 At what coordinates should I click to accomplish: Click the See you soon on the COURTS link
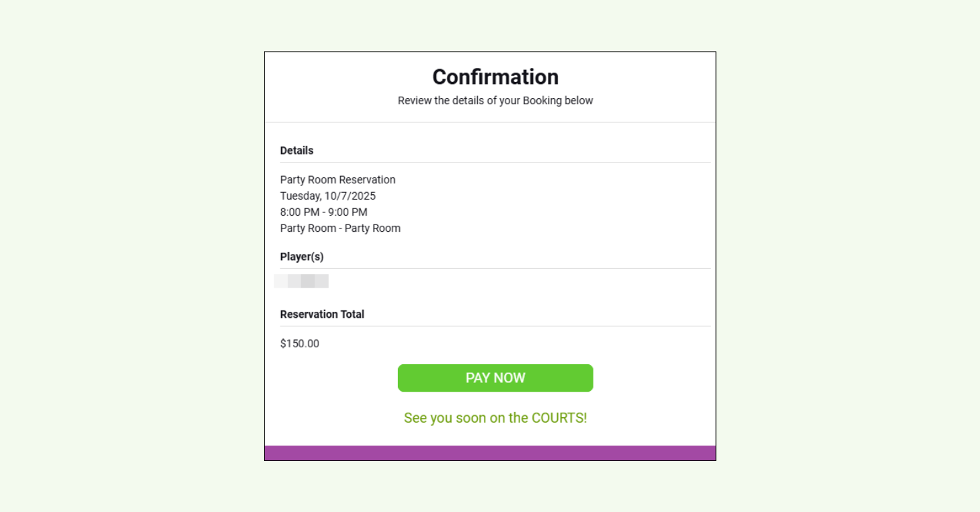(x=495, y=417)
